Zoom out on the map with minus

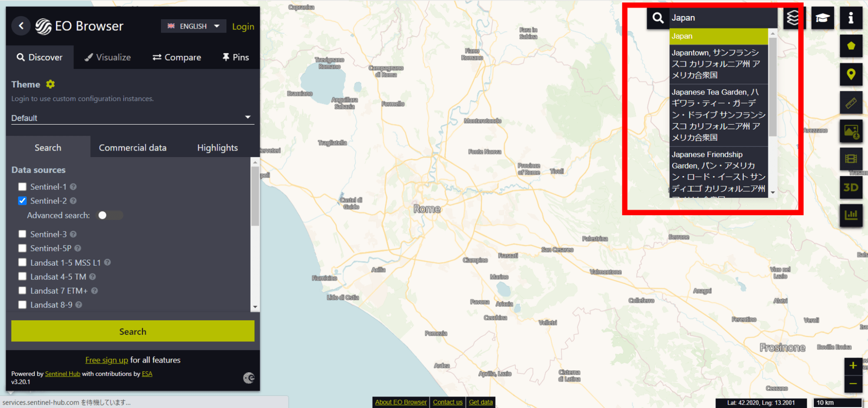point(853,384)
